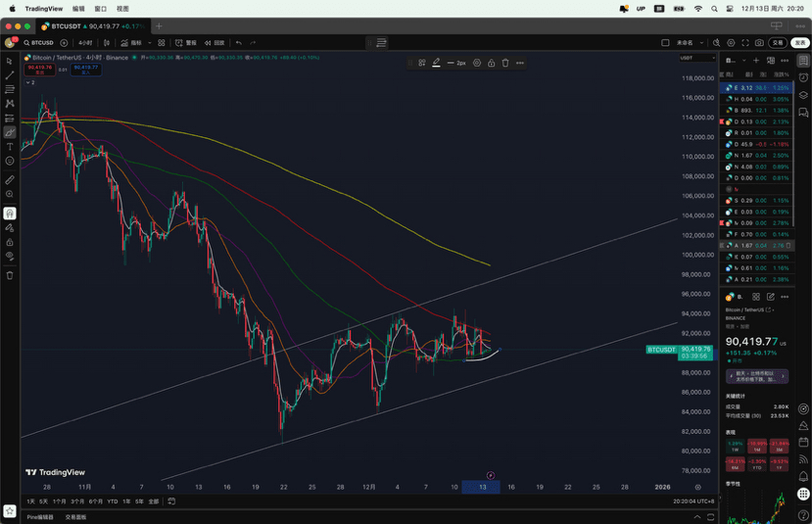Click the 交易 trade button

[778, 42]
